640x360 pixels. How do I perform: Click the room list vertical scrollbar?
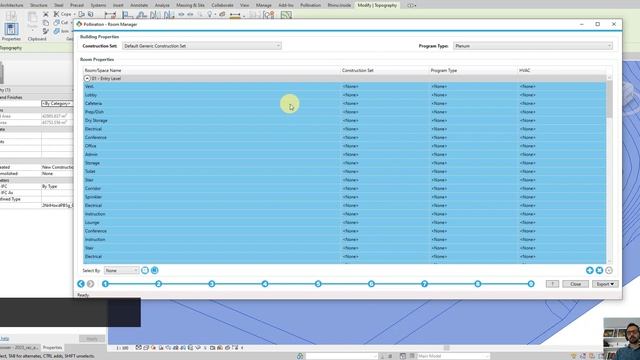click(x=609, y=99)
